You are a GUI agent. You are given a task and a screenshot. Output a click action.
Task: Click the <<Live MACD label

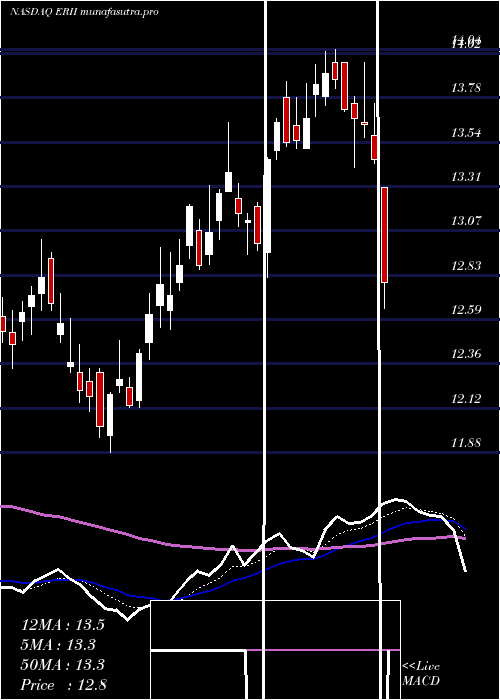421,673
